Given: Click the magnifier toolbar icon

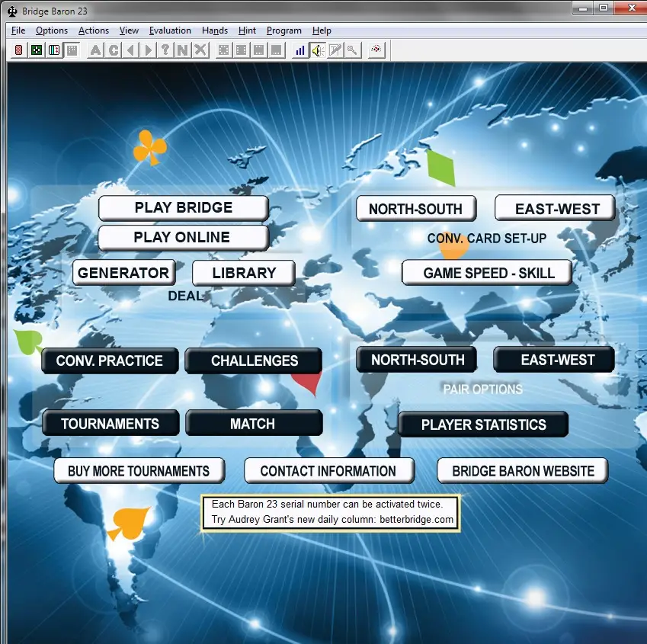Looking at the screenshot, I should point(352,50).
